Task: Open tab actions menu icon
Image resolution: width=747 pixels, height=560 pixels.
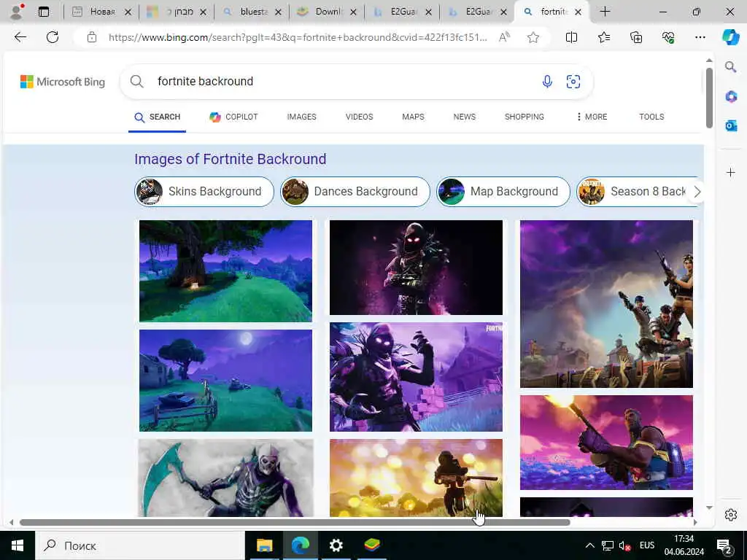Action: (43, 12)
